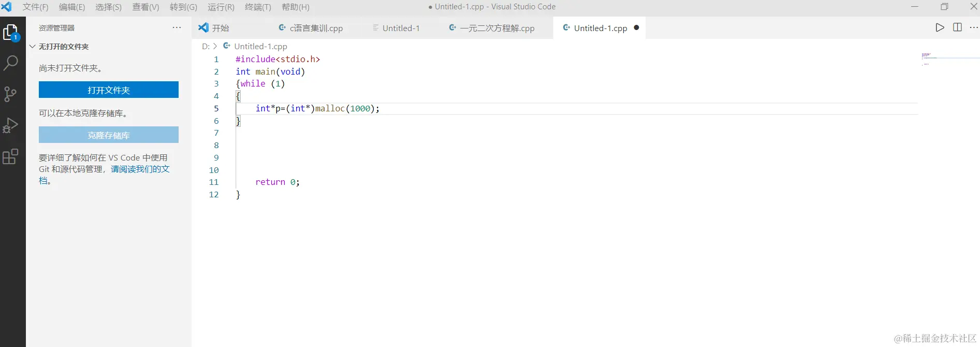Screen dimensions: 980x347
Task: Click line number 5 in the gutter
Action: pyautogui.click(x=216, y=108)
